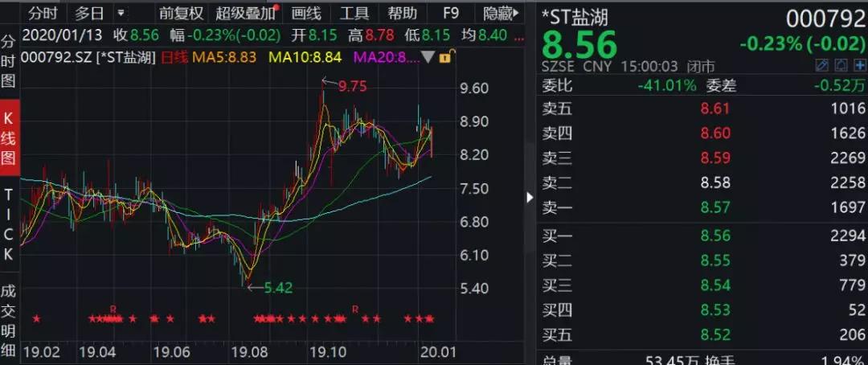Select the K线图 sidebar tab
Screen dimensions: 868x365
10,137
